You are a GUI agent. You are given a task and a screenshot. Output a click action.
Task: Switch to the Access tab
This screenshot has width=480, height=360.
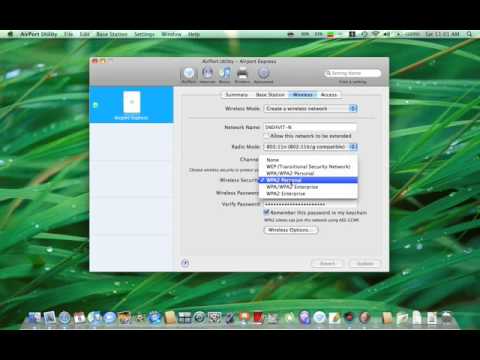pyautogui.click(x=329, y=95)
